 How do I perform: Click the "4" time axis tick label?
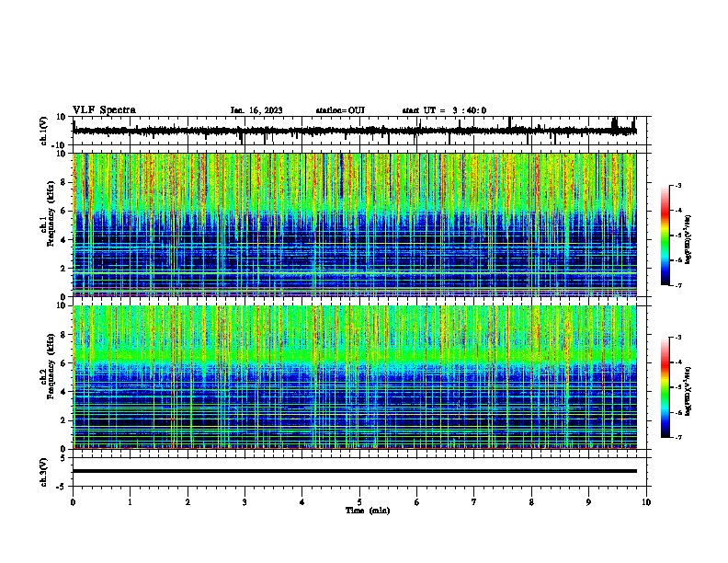coord(302,502)
